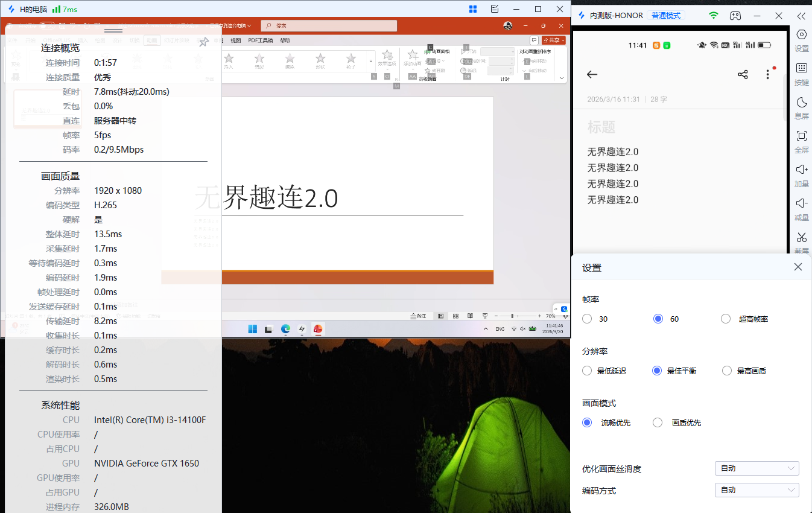
Task: Select 超高帧率 frame rate option
Action: click(726, 318)
